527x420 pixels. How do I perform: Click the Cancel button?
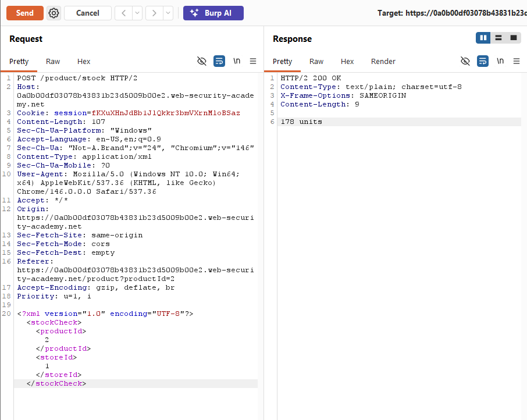pos(88,13)
